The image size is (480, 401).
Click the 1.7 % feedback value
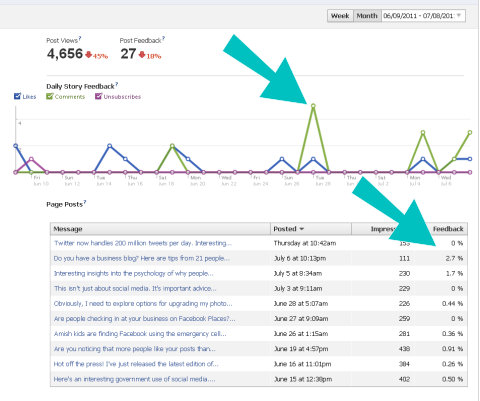click(454, 273)
